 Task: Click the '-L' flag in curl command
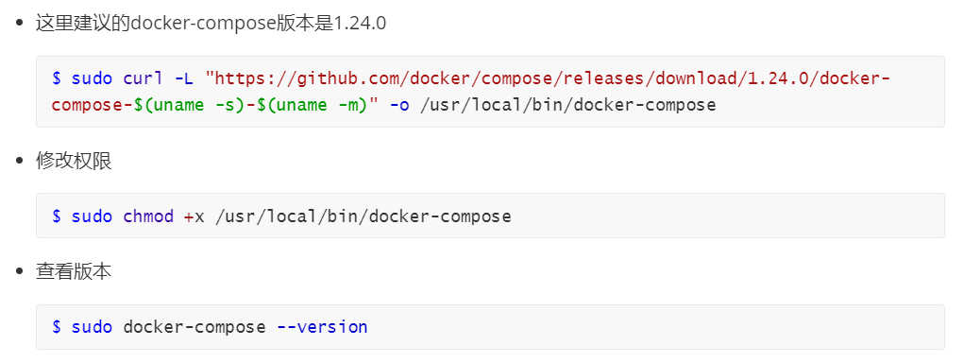tap(184, 78)
